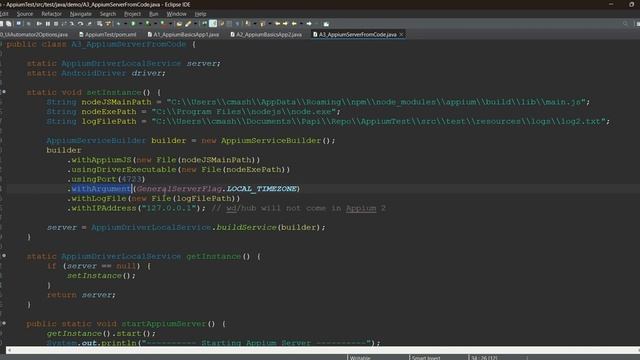Click the selected withArgument method call

coord(101,189)
